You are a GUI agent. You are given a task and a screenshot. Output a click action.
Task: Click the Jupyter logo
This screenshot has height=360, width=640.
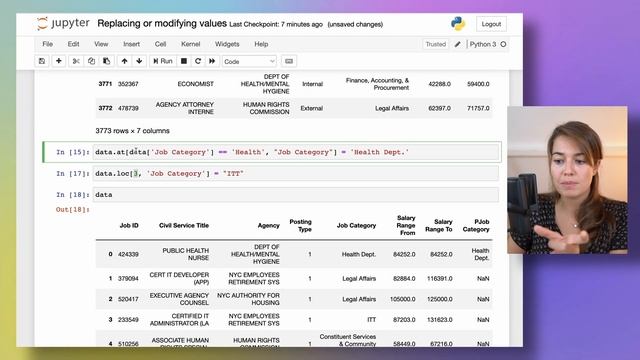tap(63, 24)
